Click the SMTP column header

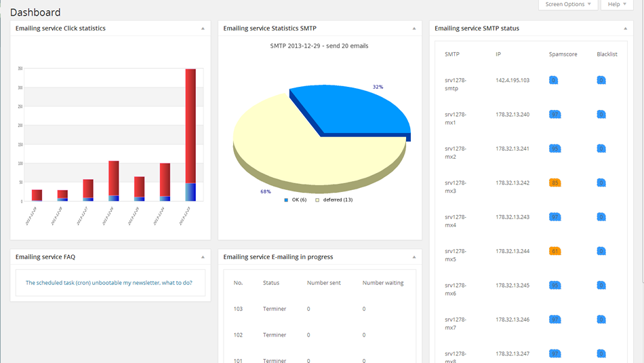coord(451,54)
